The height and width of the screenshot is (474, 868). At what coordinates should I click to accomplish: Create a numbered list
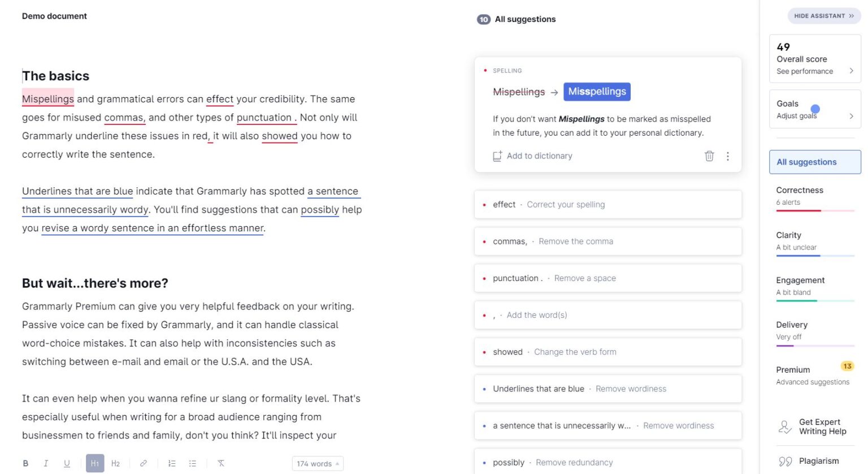(172, 463)
